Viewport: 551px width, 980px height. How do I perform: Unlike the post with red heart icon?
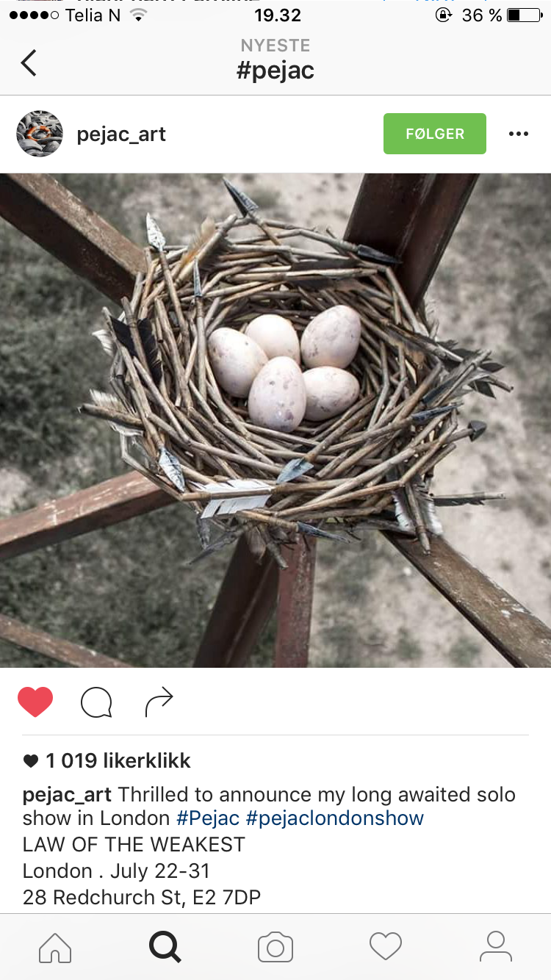pos(35,702)
